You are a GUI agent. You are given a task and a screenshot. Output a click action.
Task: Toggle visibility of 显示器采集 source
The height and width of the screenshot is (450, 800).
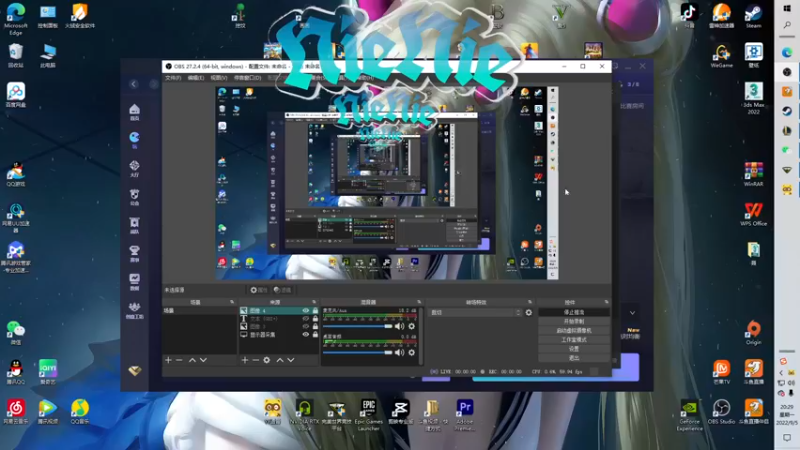(x=306, y=335)
